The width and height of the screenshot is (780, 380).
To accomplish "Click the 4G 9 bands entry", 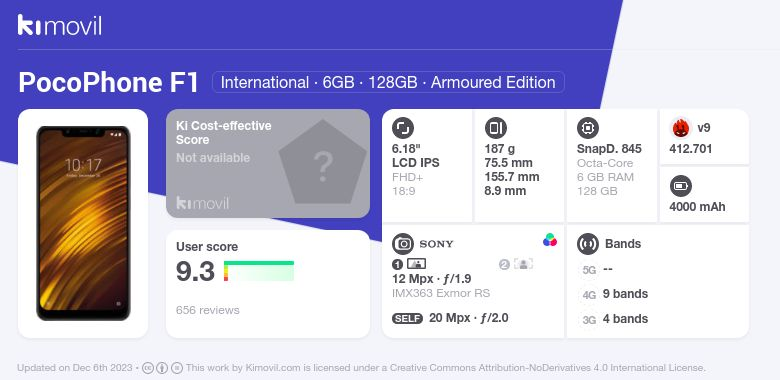I will click(x=614, y=294).
